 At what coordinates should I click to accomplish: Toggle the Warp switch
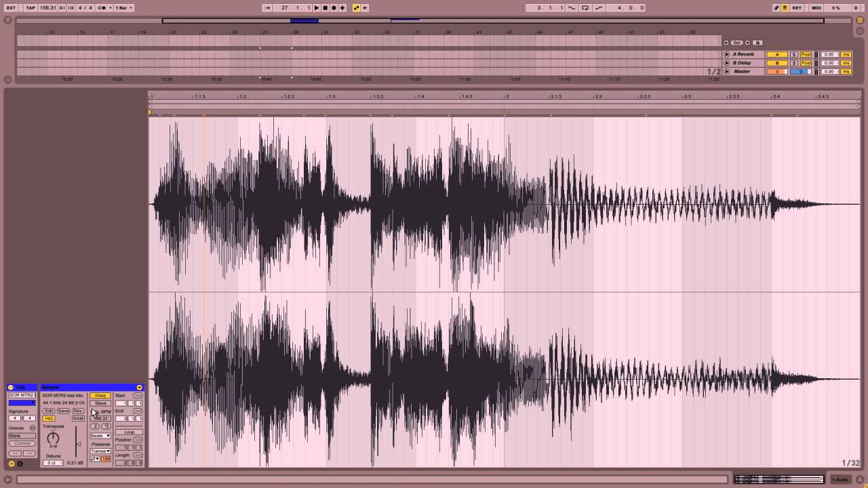[100, 396]
